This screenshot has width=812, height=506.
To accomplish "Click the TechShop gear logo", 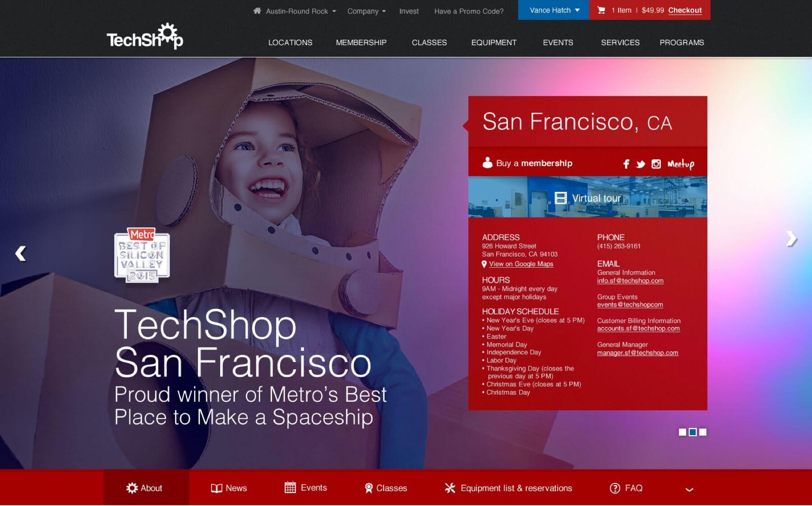I will click(x=145, y=36).
